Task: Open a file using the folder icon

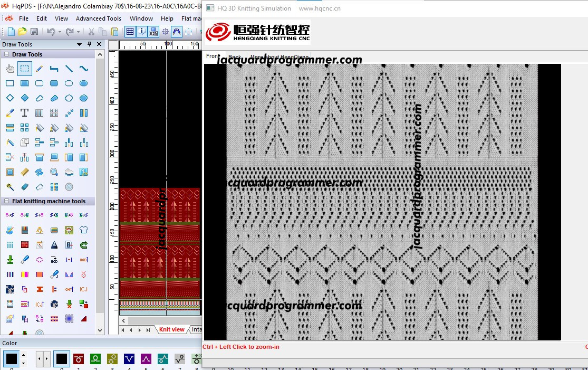Action: [23, 32]
